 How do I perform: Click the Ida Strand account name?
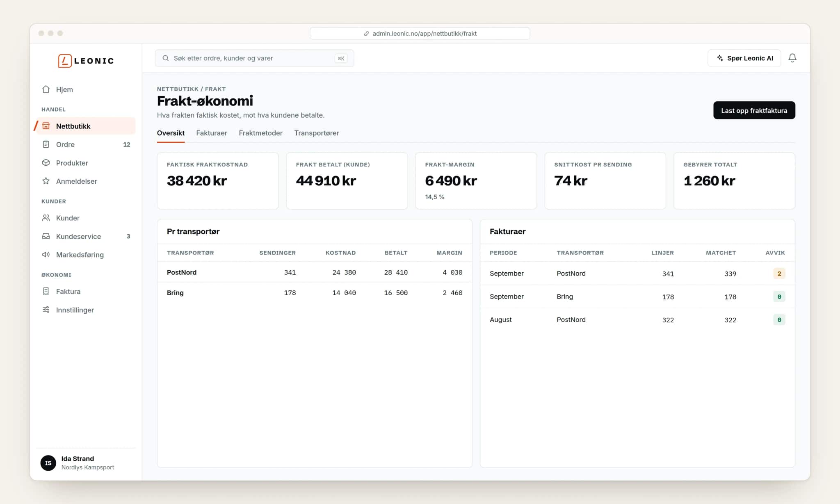[78, 458]
